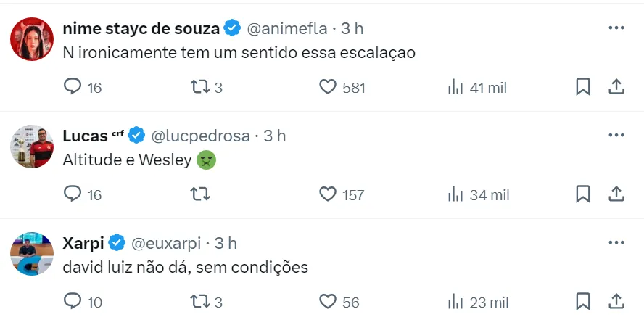View analytics of Xarpi's 23 mil tweet
This screenshot has height=325, width=644.
tap(455, 300)
